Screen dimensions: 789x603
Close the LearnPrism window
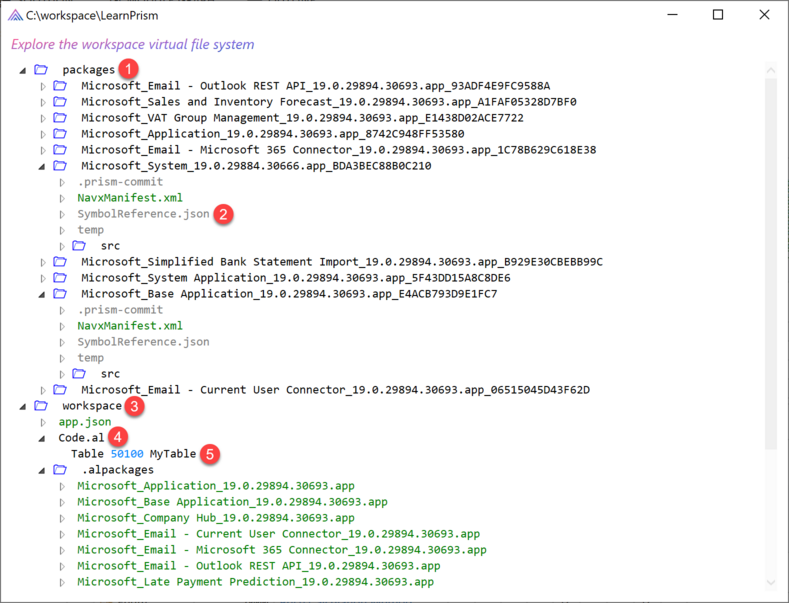point(764,15)
